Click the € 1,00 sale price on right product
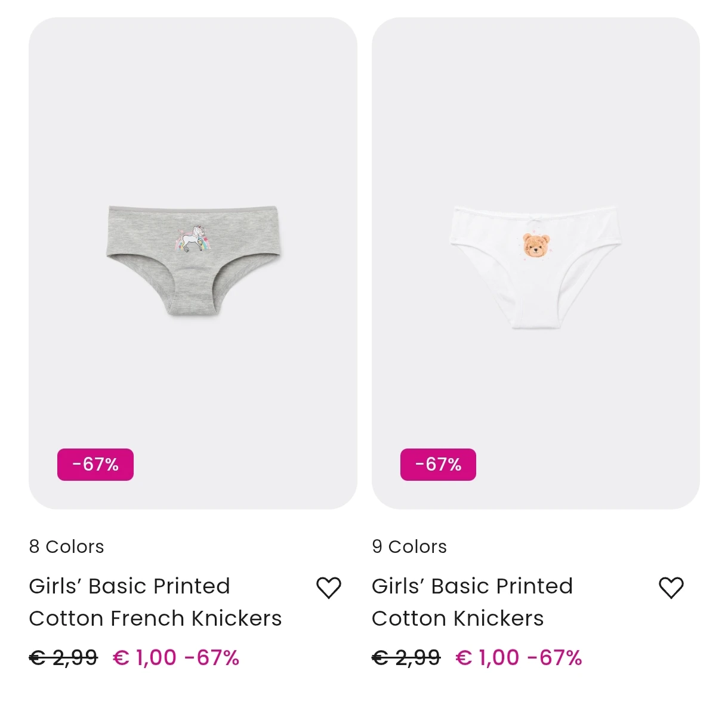Screen dimensions: 728x711 pyautogui.click(x=486, y=657)
